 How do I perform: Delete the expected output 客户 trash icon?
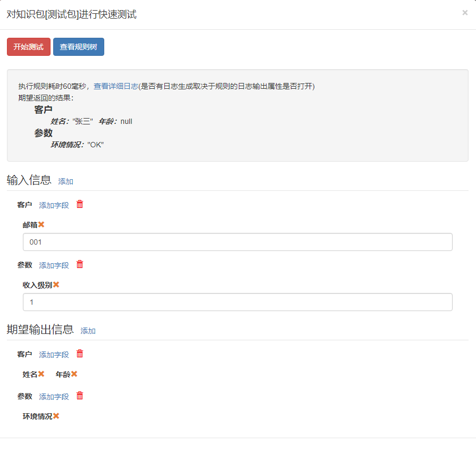coord(80,354)
